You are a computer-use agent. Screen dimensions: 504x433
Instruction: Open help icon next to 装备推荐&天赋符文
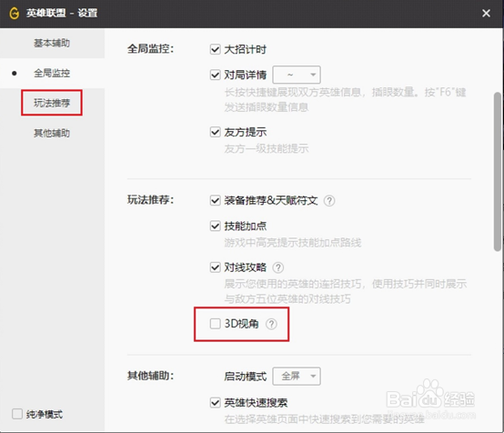pos(329,201)
